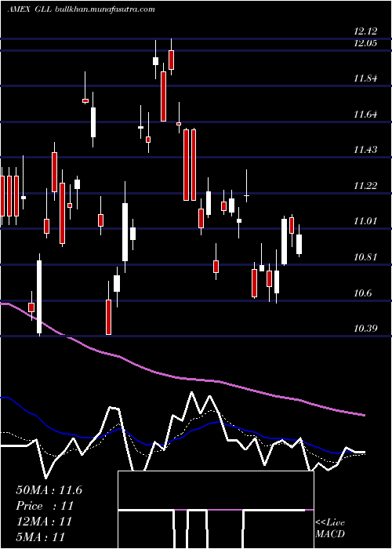This screenshot has width=392, height=549.
Task: Click the 10.6 price level label
Action: 362,293
